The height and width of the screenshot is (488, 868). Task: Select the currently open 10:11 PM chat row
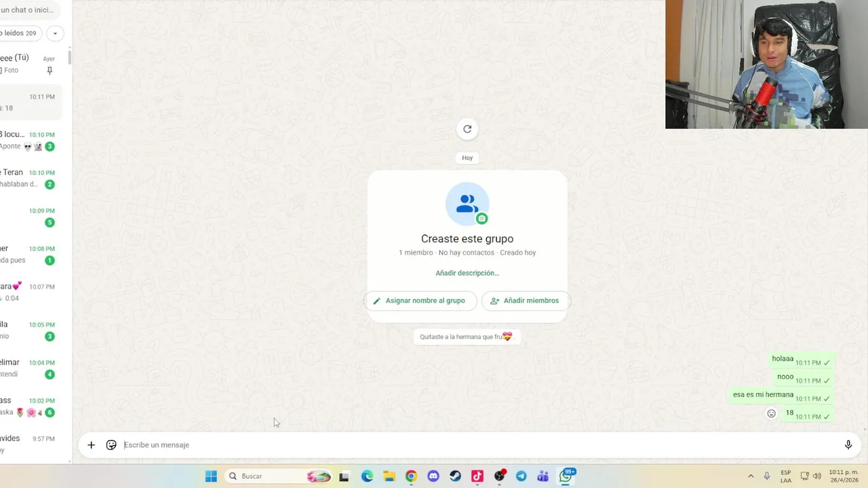pos(31,102)
